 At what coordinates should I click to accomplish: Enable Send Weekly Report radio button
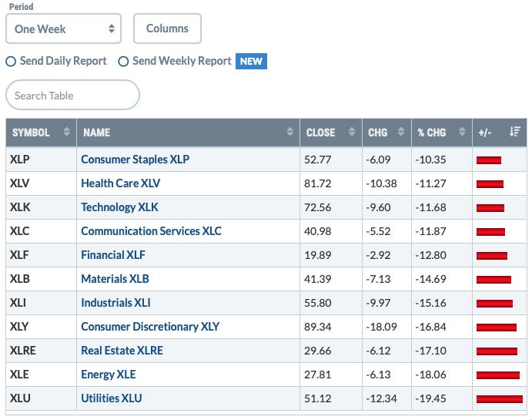[123, 62]
